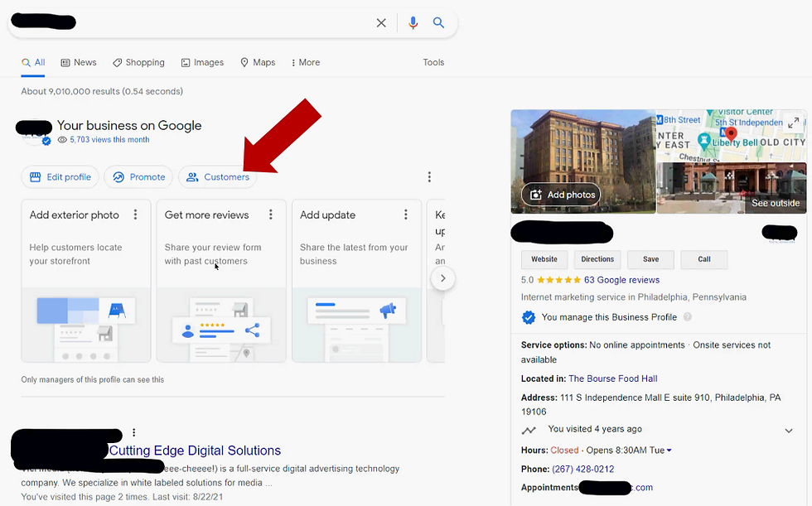The height and width of the screenshot is (506, 812).
Task: Open the business profile three-dot menu
Action: (429, 177)
